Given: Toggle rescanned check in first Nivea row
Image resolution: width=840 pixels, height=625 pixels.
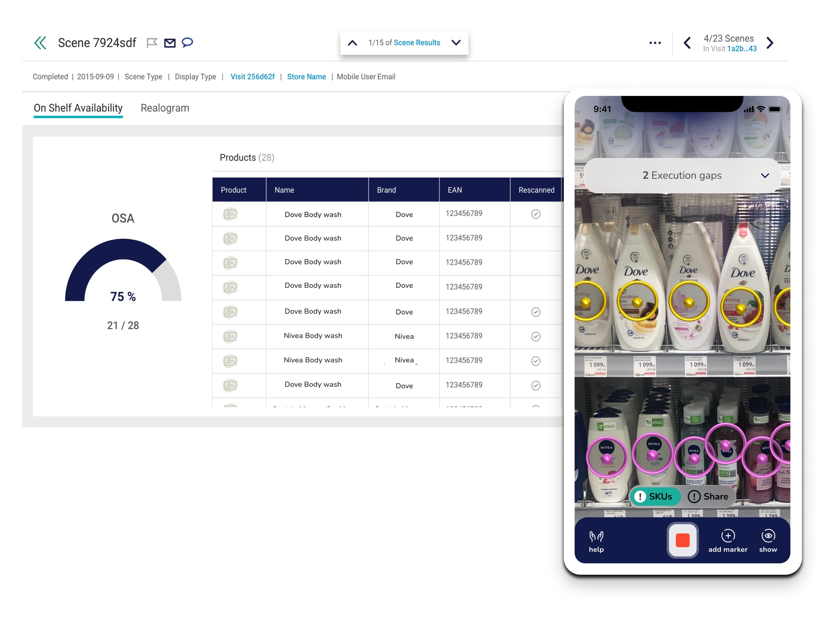Looking at the screenshot, I should click(535, 336).
